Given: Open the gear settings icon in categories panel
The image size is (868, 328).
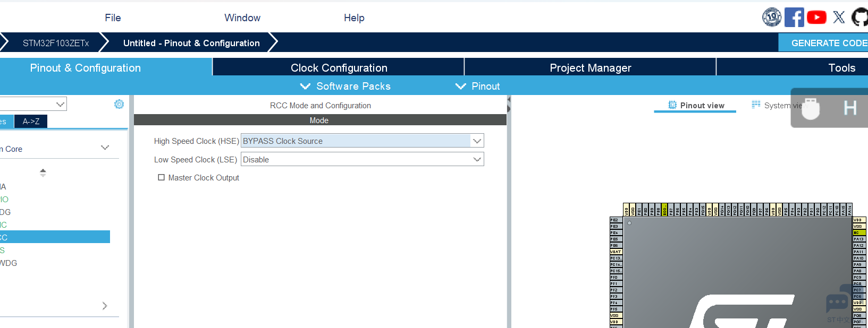Looking at the screenshot, I should coord(119,104).
